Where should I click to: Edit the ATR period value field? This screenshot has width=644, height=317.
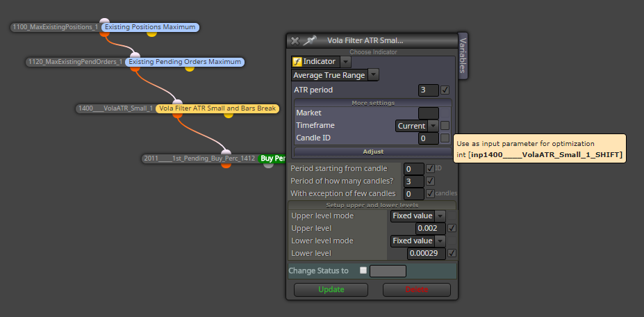click(x=429, y=90)
